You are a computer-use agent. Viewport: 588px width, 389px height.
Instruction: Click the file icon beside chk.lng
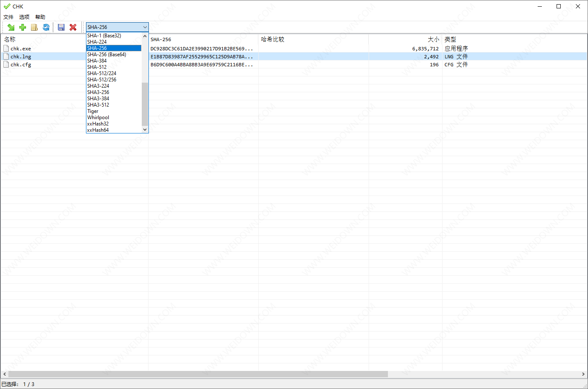6,56
